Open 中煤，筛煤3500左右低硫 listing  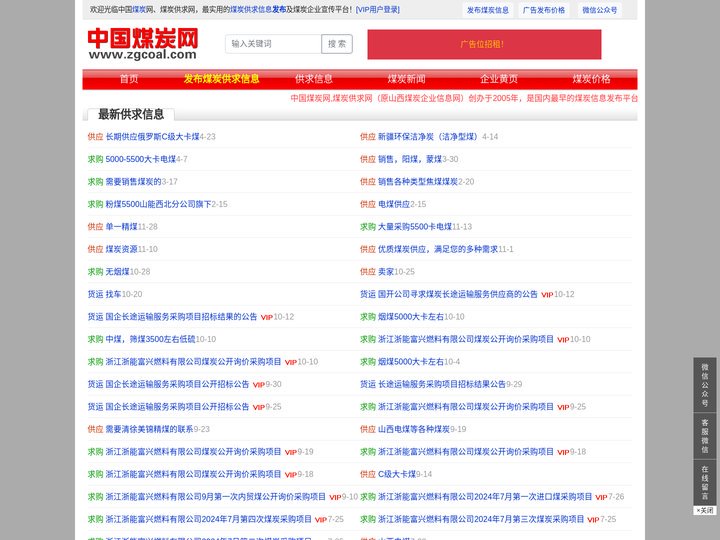150,339
